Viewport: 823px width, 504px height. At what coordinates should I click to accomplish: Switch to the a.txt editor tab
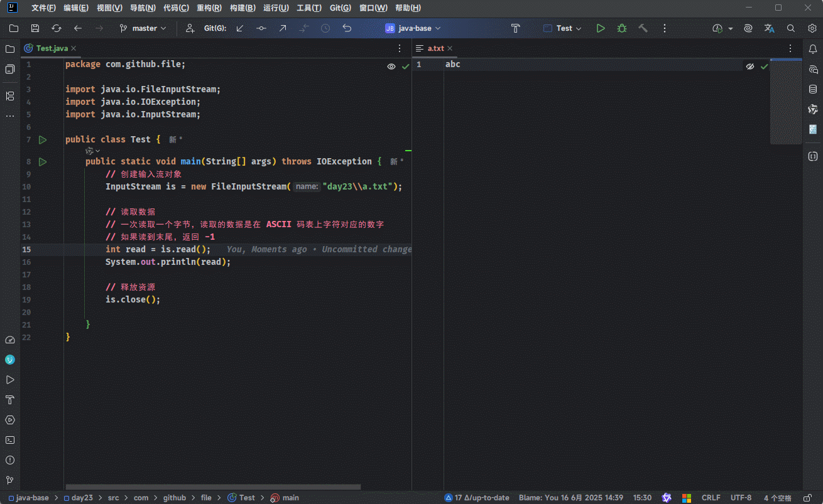click(x=435, y=48)
